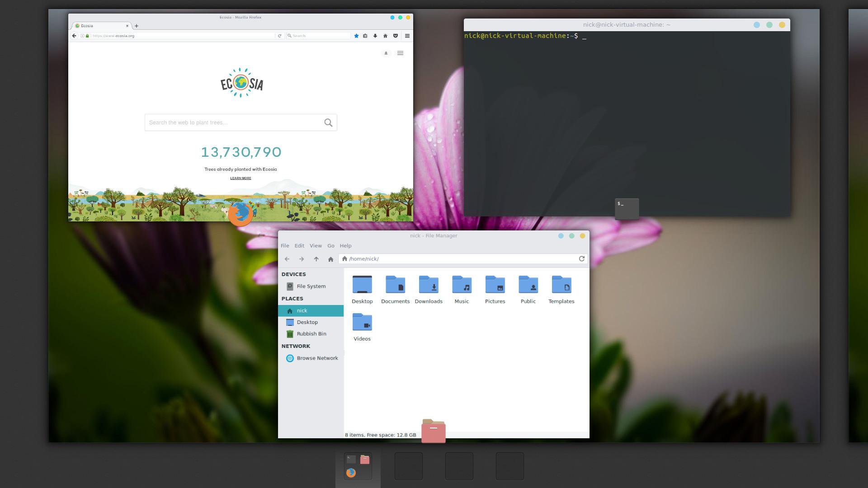868x488 pixels.
Task: Click the LEARN MORE link
Action: pos(241,178)
